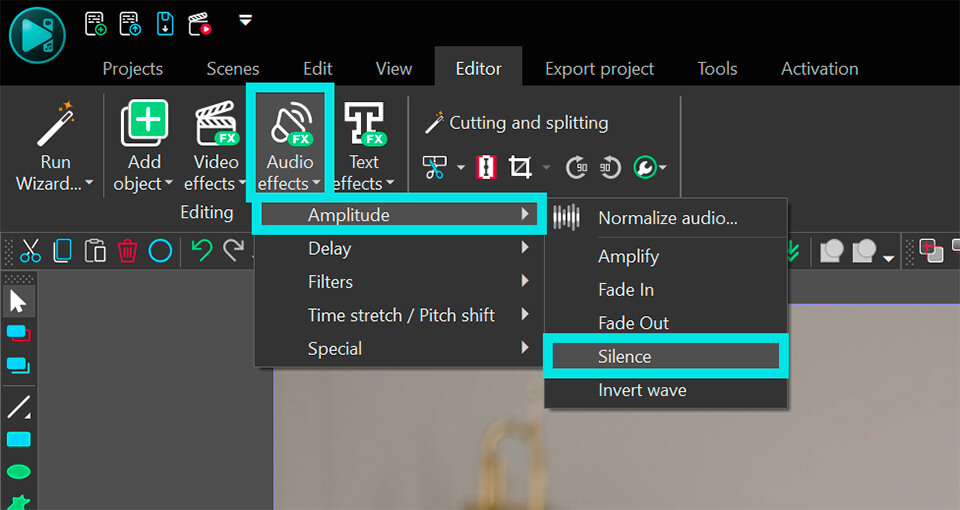Select the Invert wave effect
The image size is (960, 510).
point(666,390)
